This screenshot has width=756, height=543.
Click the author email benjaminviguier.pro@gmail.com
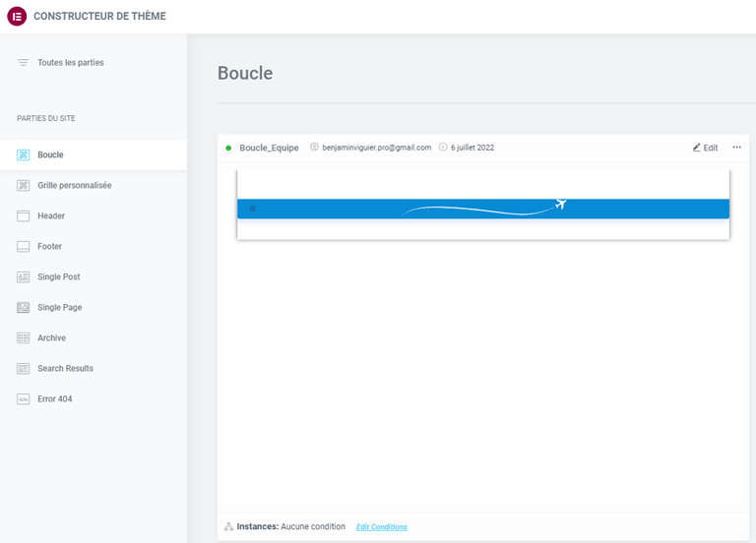376,148
